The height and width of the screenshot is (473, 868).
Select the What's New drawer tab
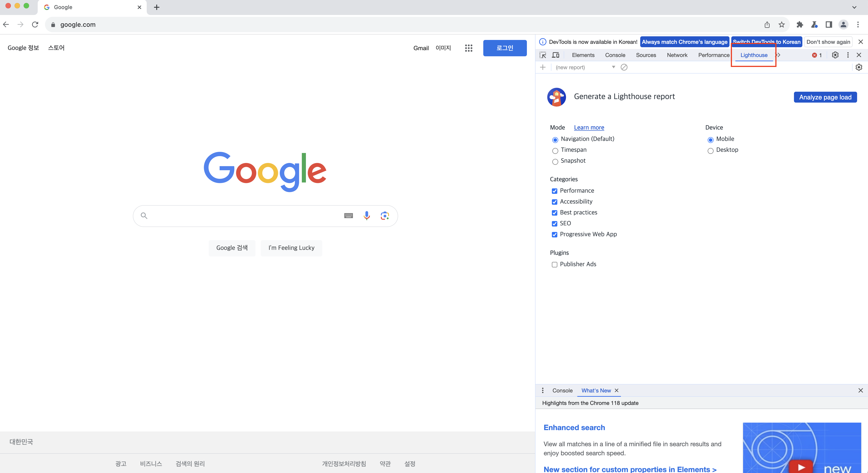coord(596,391)
